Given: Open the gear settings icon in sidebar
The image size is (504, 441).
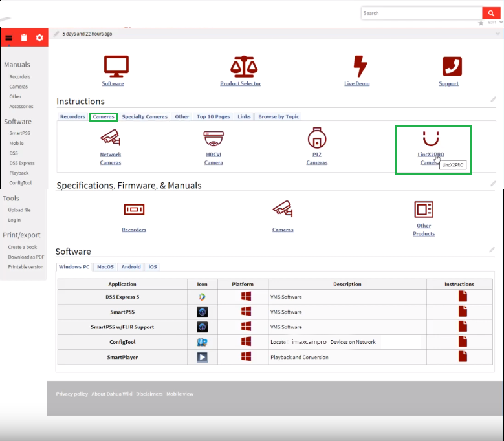Looking at the screenshot, I should [39, 38].
